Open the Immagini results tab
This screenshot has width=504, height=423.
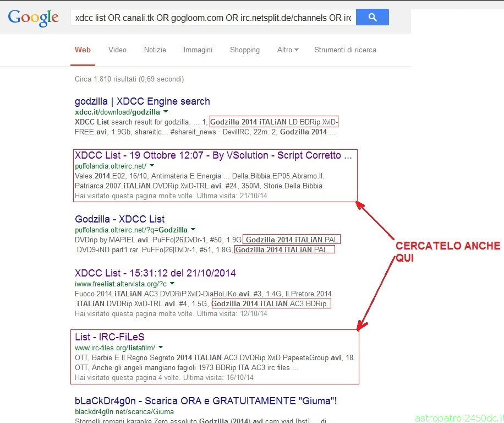198,50
